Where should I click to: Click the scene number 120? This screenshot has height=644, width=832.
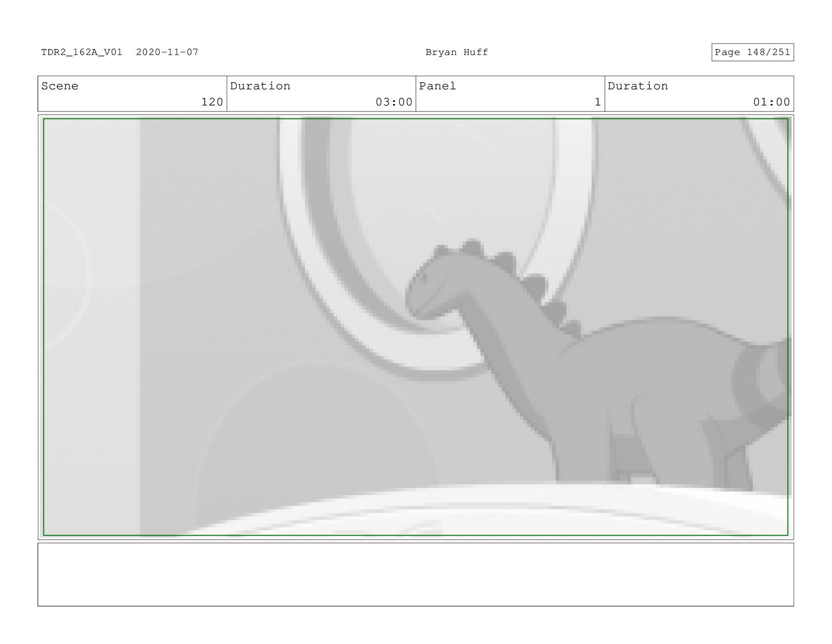tap(212, 102)
